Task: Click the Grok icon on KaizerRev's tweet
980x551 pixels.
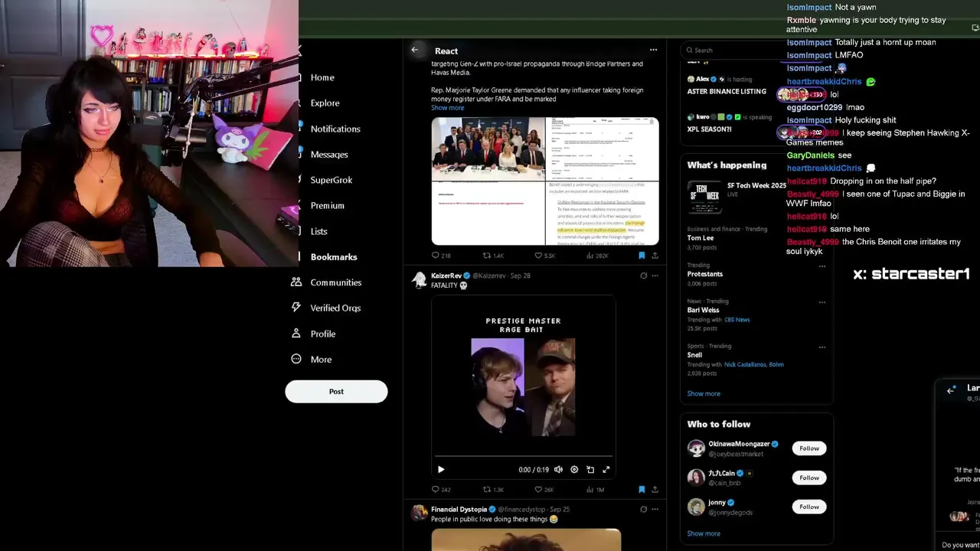Action: [x=643, y=275]
